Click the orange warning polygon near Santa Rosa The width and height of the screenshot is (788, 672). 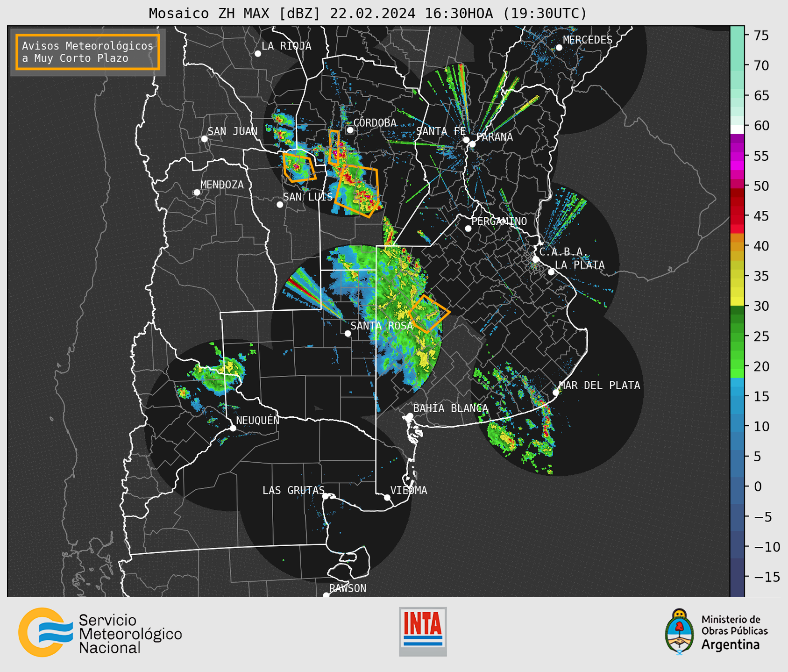(x=429, y=314)
